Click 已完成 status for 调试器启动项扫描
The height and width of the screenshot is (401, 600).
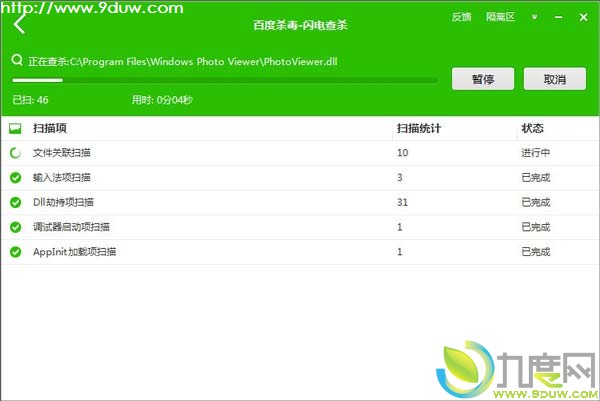pos(536,227)
